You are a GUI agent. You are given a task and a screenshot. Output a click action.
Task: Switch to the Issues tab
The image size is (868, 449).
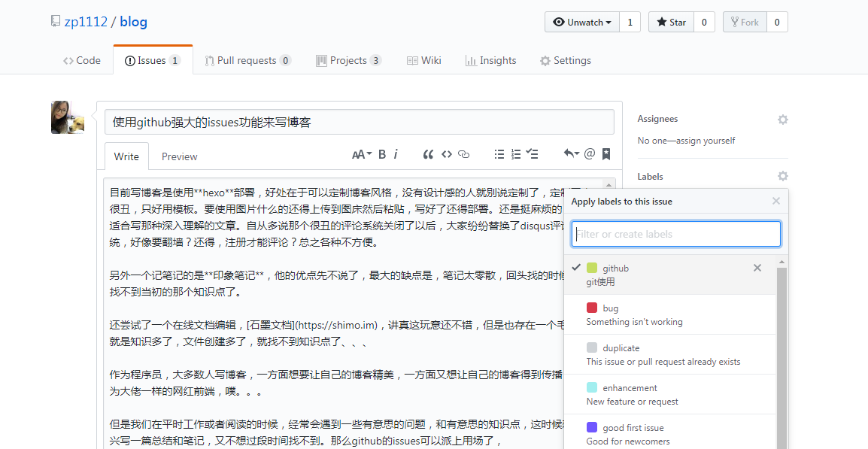click(153, 60)
